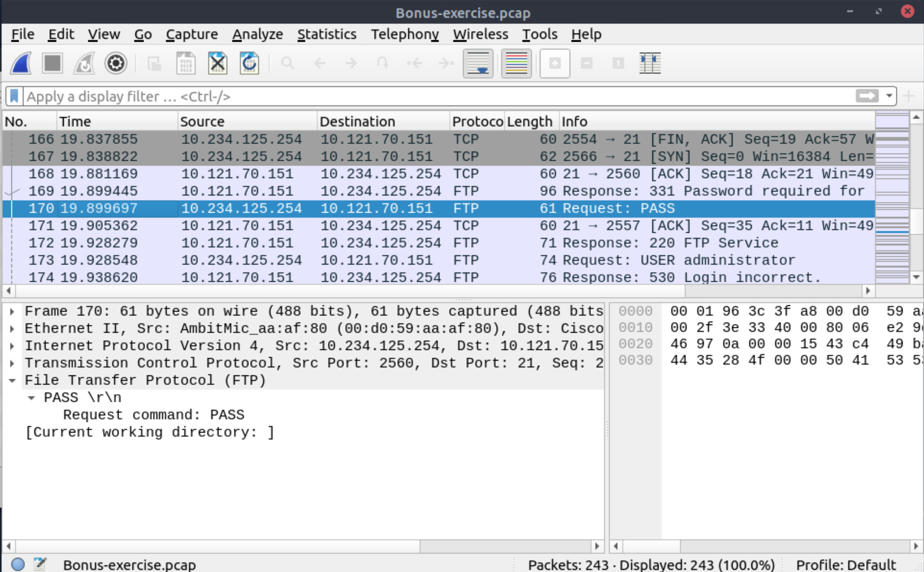This screenshot has width=924, height=572.
Task: Open the Wireless menu
Action: (x=481, y=35)
